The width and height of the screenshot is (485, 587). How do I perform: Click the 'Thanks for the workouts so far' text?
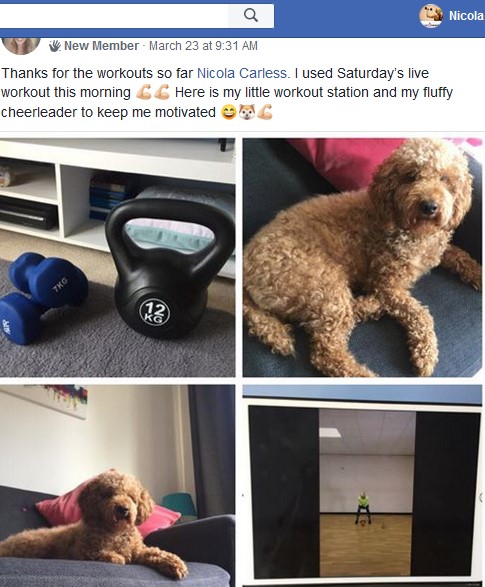point(97,73)
